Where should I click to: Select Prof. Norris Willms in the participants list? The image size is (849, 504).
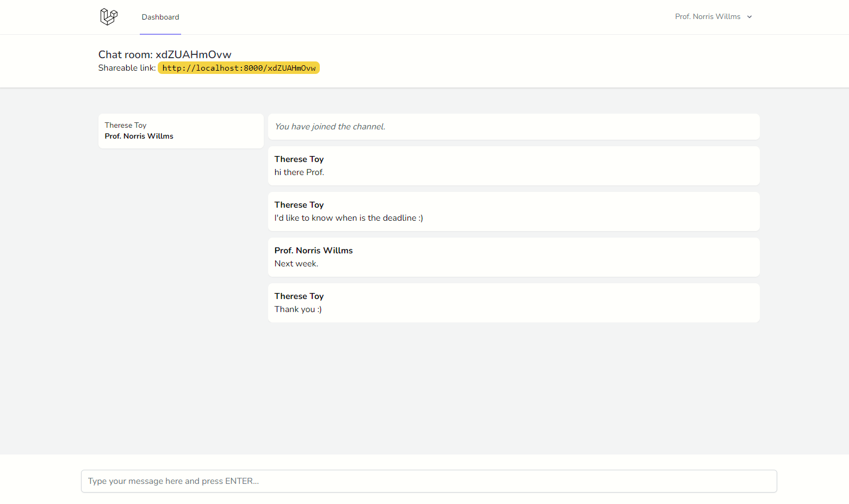[x=139, y=136]
